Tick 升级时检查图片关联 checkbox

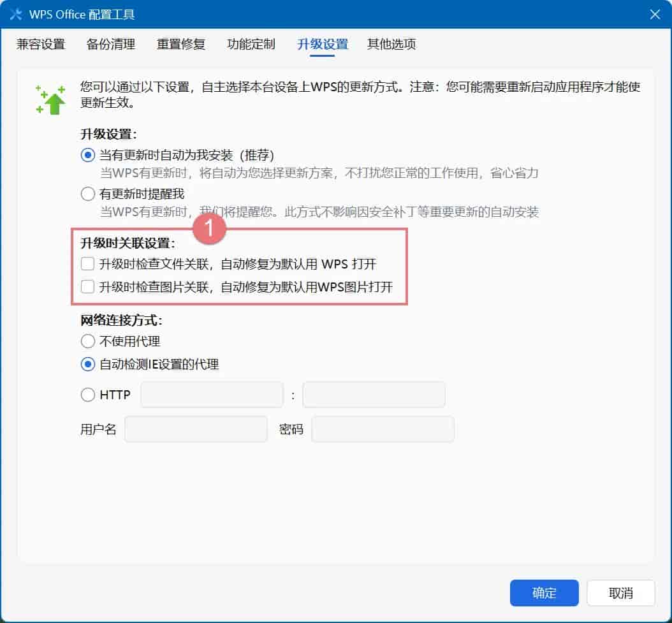88,286
